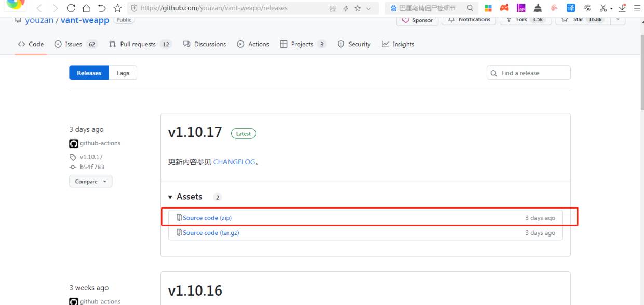Open the browser home page
Viewport: 644px width, 305px height.
click(x=86, y=8)
